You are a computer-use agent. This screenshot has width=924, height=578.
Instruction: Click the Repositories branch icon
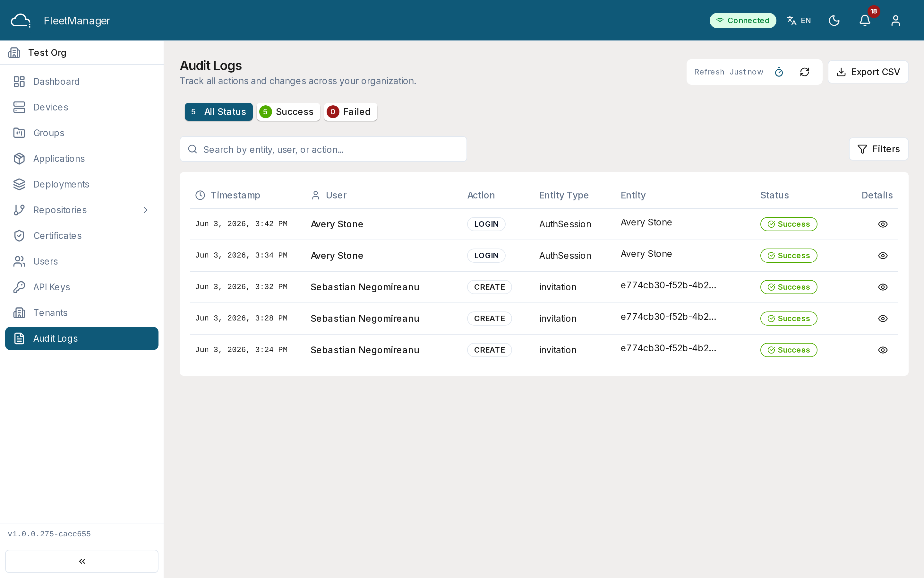coord(19,210)
